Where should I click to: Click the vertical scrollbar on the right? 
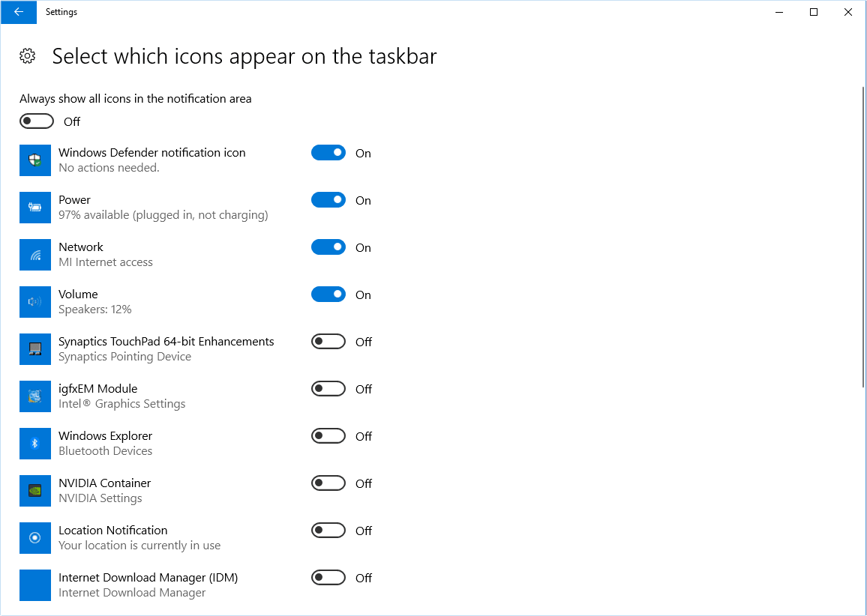(864, 237)
